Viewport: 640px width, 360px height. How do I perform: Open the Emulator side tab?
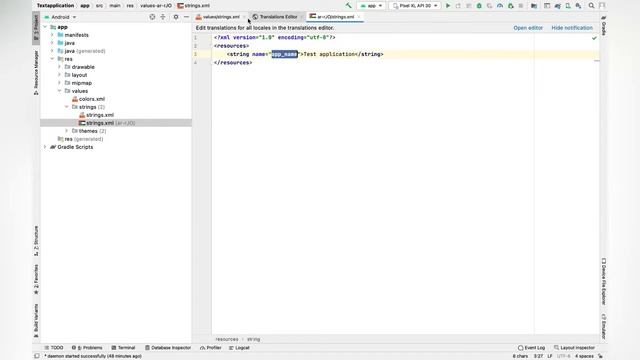(x=604, y=326)
